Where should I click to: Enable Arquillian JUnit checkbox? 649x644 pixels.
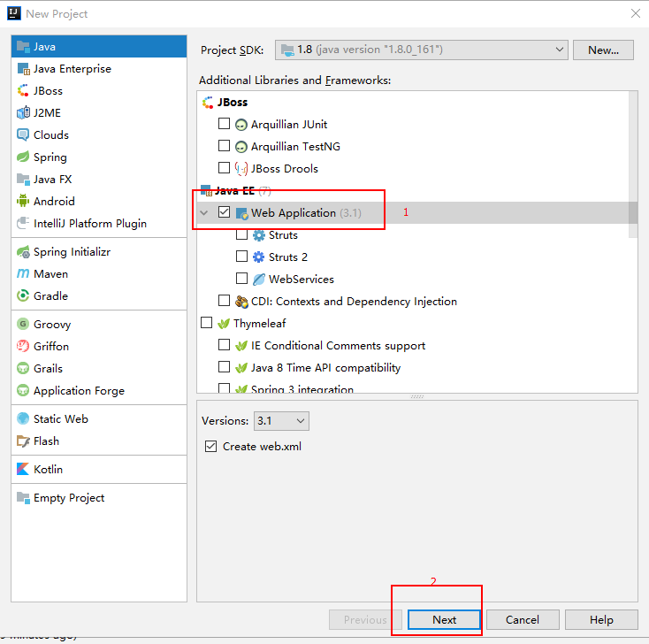click(224, 124)
